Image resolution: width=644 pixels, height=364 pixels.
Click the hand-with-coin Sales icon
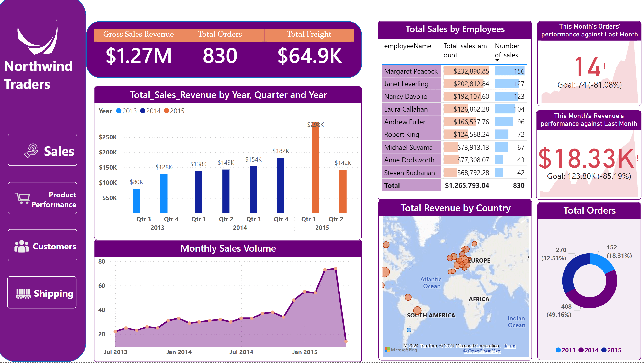[31, 151]
